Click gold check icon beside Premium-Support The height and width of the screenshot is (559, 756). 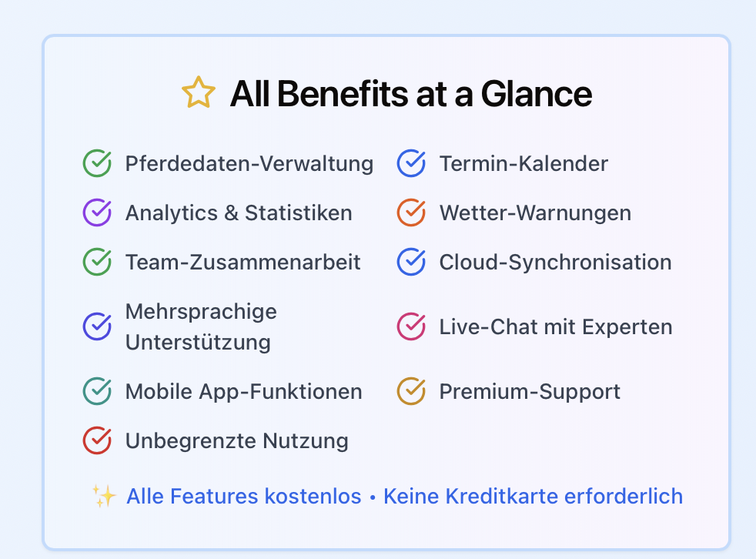click(x=411, y=391)
